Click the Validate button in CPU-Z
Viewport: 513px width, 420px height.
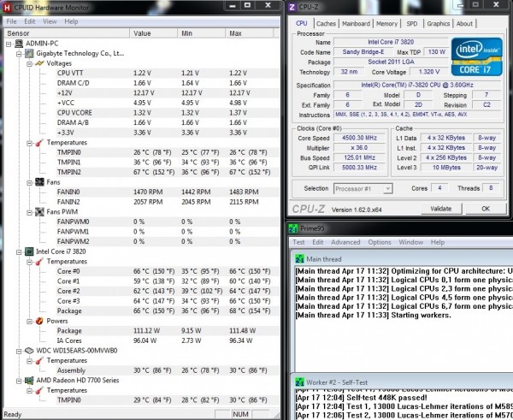coord(441,209)
